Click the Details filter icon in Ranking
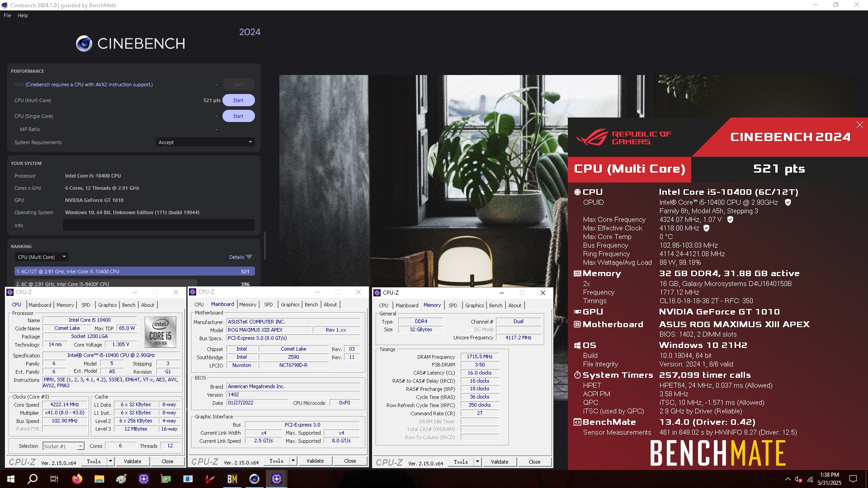 249,257
